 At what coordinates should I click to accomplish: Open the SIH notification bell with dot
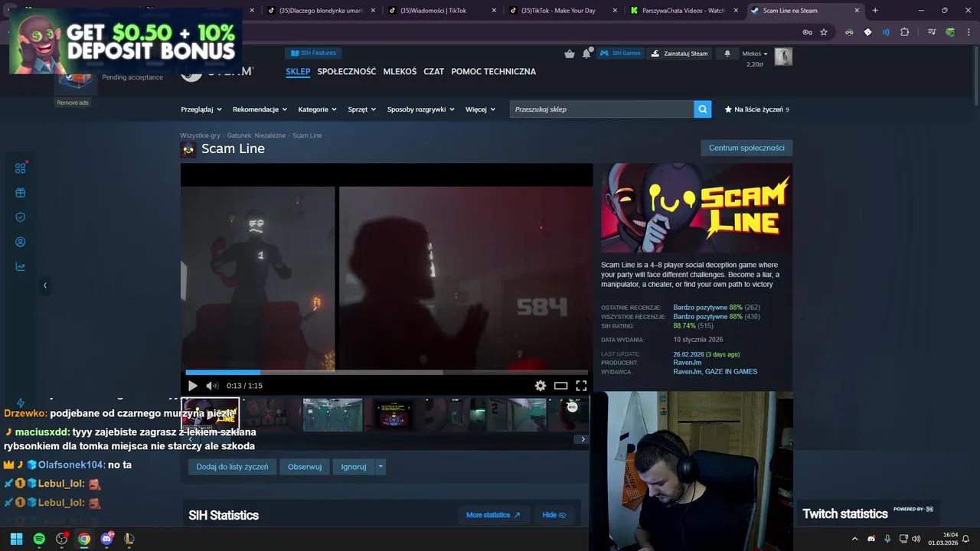[586, 54]
